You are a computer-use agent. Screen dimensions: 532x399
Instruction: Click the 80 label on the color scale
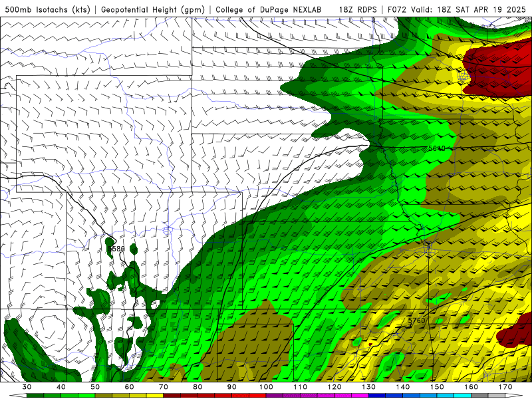(x=198, y=387)
